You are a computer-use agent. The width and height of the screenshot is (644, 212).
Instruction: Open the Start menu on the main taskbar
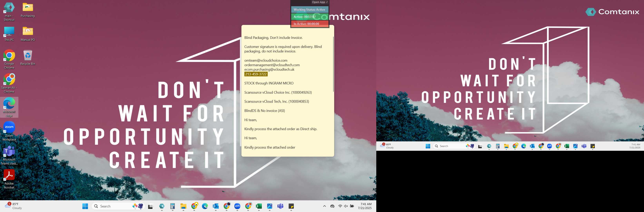pos(85,206)
